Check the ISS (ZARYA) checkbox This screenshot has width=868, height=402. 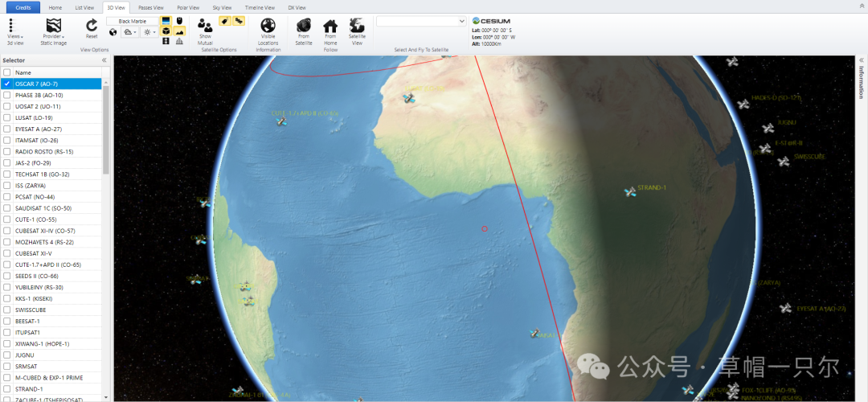tap(6, 186)
